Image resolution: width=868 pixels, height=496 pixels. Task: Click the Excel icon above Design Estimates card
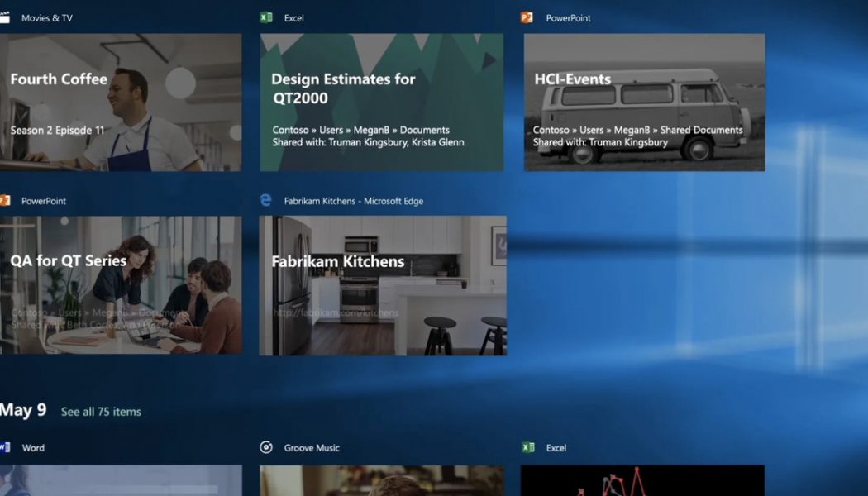(265, 17)
